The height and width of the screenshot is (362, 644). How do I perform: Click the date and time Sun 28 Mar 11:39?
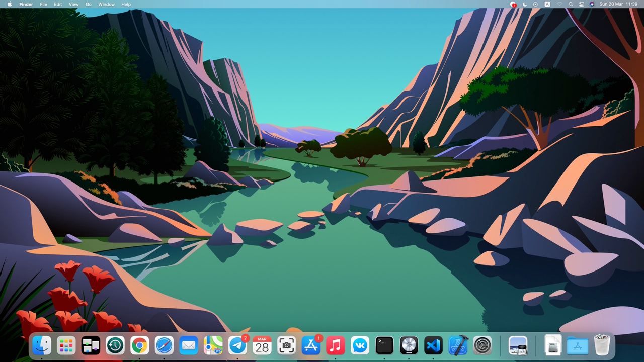pyautogui.click(x=618, y=4)
